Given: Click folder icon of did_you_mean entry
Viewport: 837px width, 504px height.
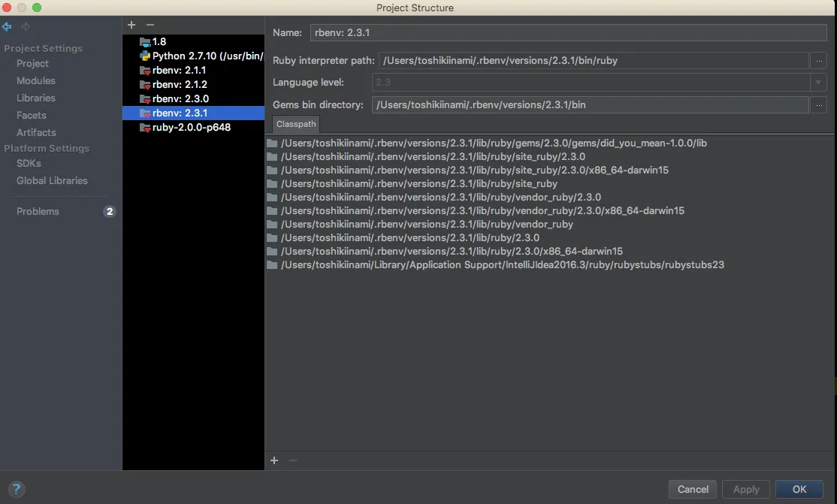Looking at the screenshot, I should tap(272, 143).
